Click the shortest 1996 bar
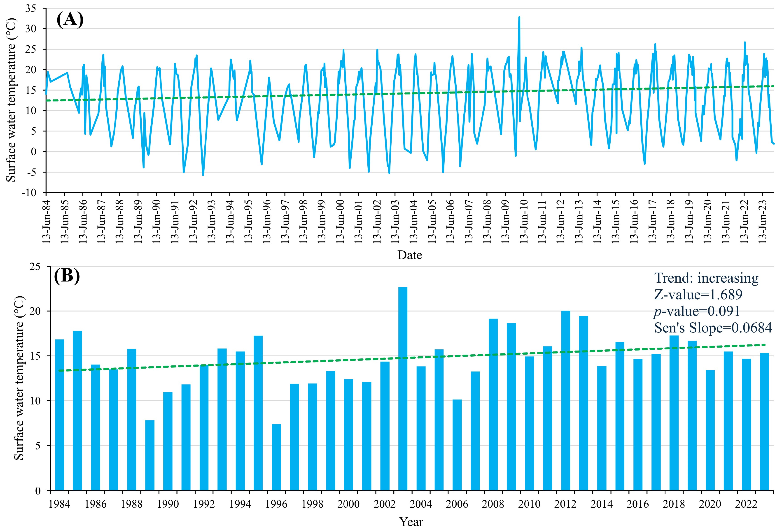 [276, 457]
